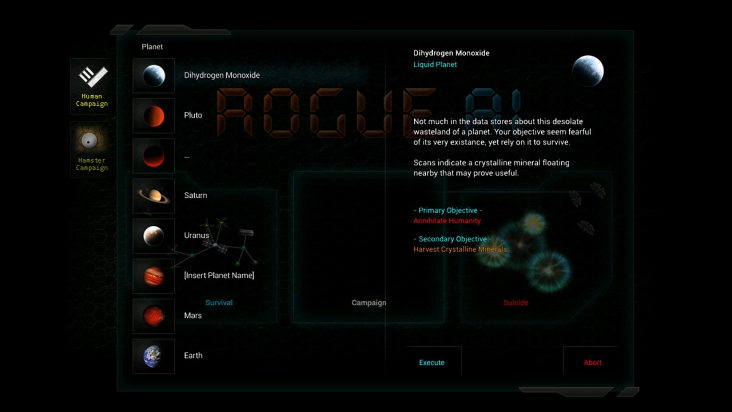Choose the Dihydrogen Monoxide label in planet list
Image resolution: width=732 pixels, height=412 pixels.
[x=222, y=75]
